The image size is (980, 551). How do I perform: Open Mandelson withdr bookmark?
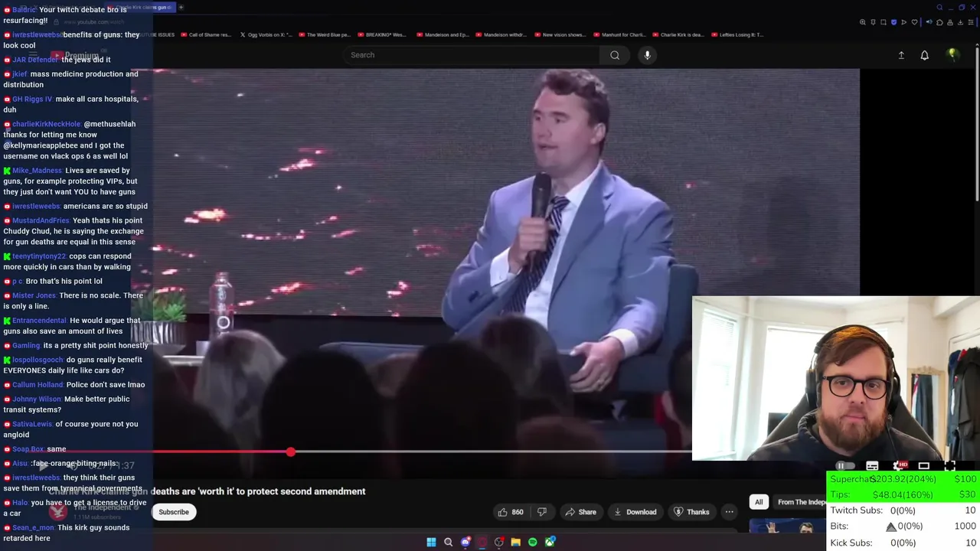point(501,34)
